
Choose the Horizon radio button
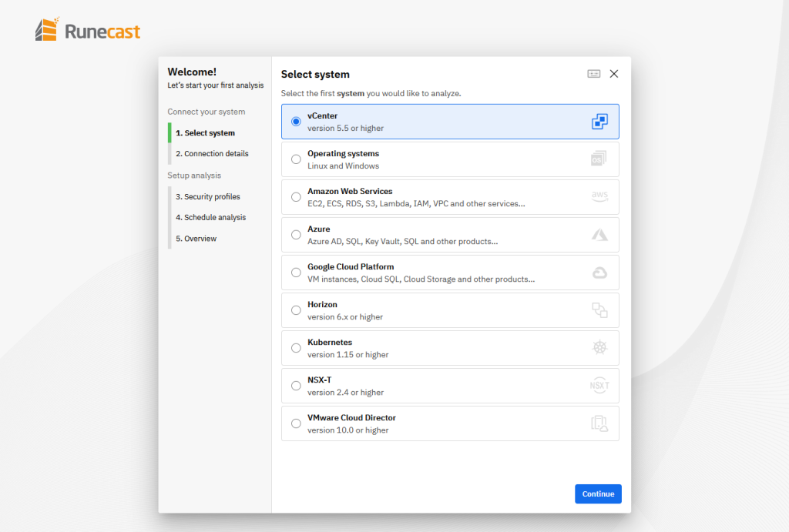point(296,310)
